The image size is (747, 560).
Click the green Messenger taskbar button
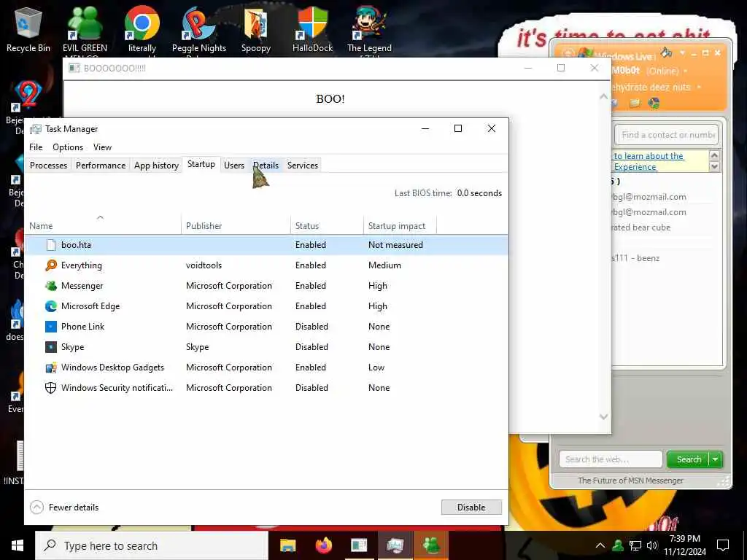click(x=432, y=545)
